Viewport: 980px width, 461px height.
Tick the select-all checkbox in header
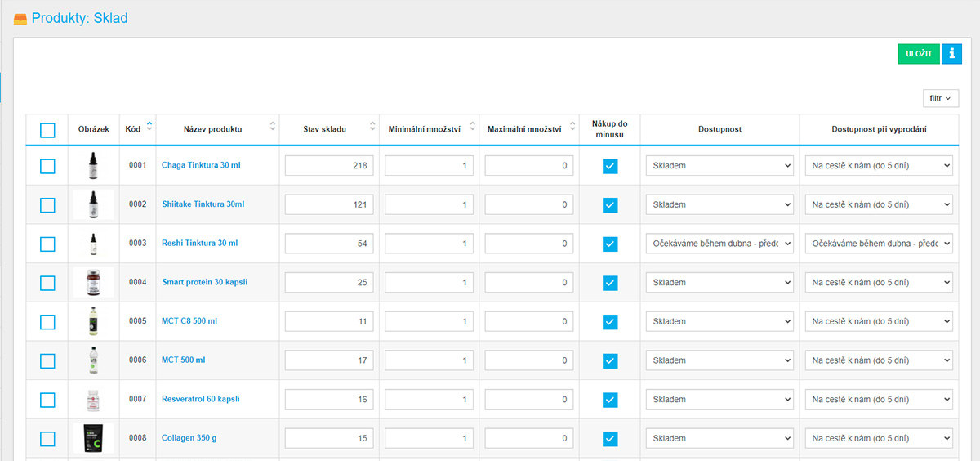(47, 130)
